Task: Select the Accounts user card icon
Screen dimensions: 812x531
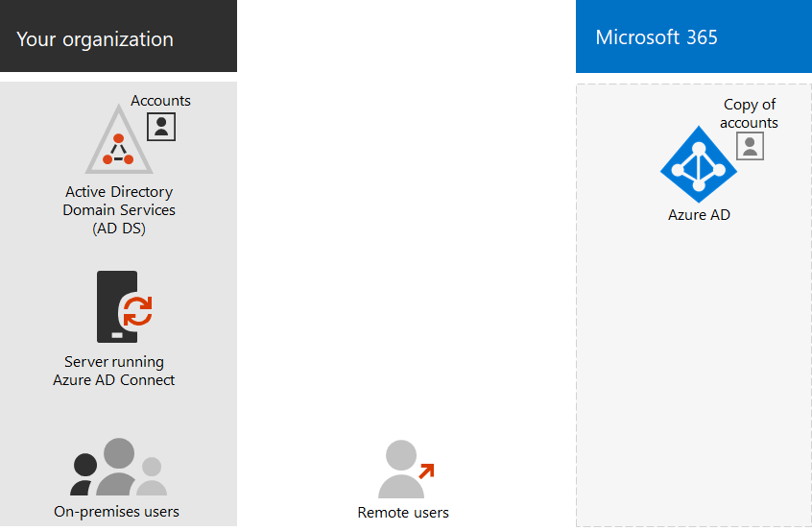Action: pos(161,127)
